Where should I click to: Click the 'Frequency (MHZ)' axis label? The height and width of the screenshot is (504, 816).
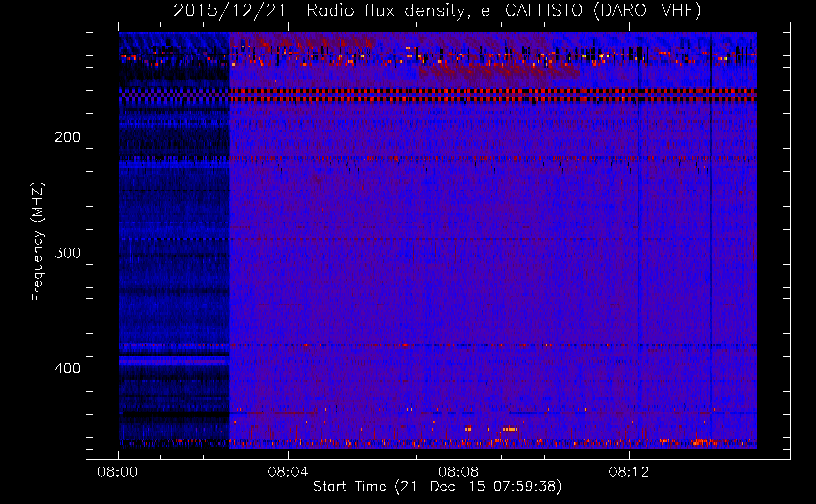pos(38,242)
